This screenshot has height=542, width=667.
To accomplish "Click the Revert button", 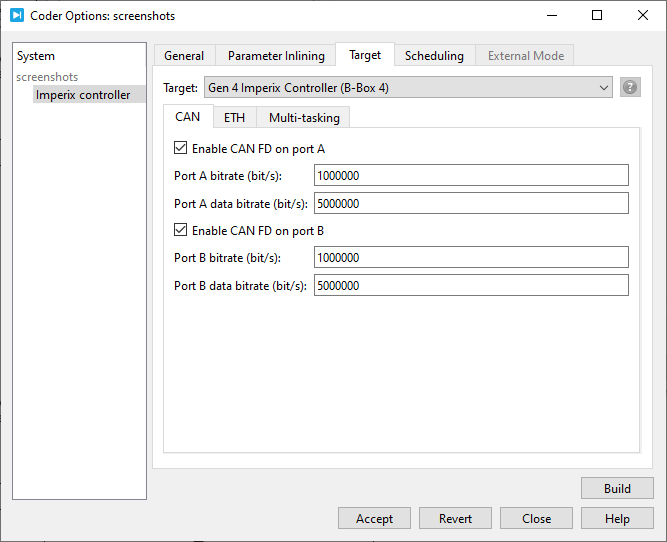I will (455, 518).
